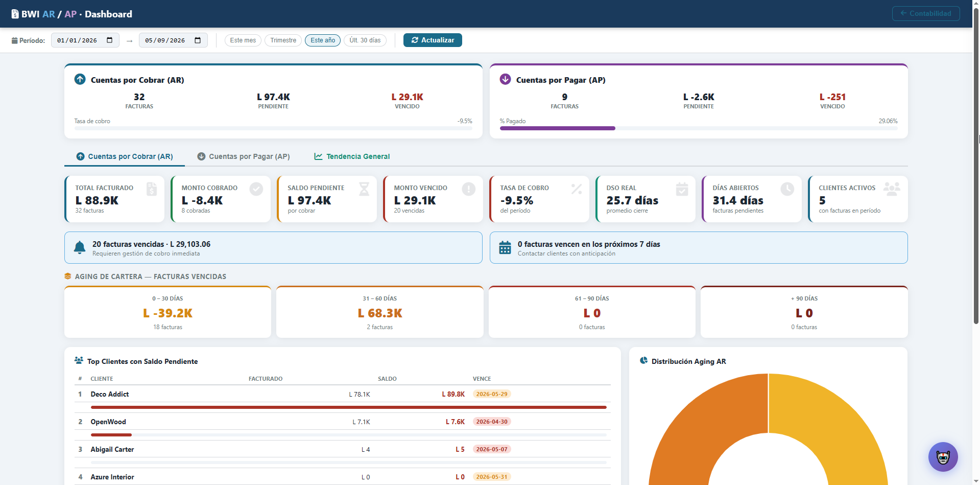The height and width of the screenshot is (485, 980).
Task: Click the Días Abiertos clock icon
Action: [787, 189]
